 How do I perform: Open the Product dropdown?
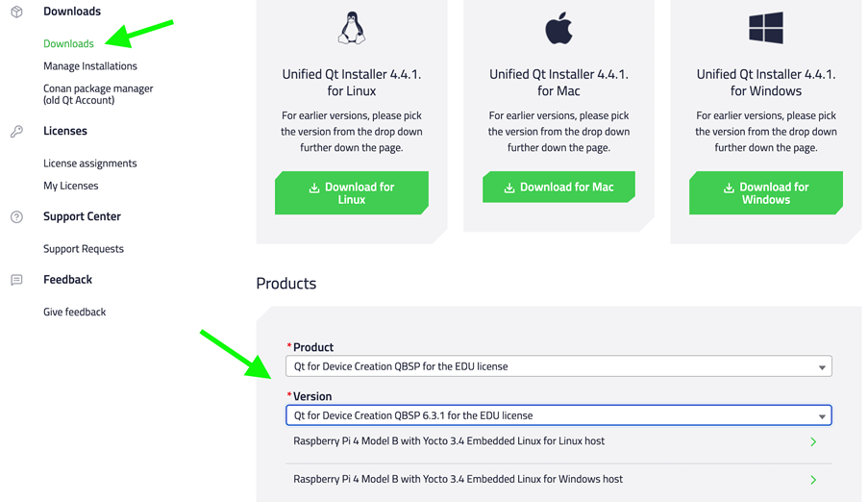coord(558,366)
